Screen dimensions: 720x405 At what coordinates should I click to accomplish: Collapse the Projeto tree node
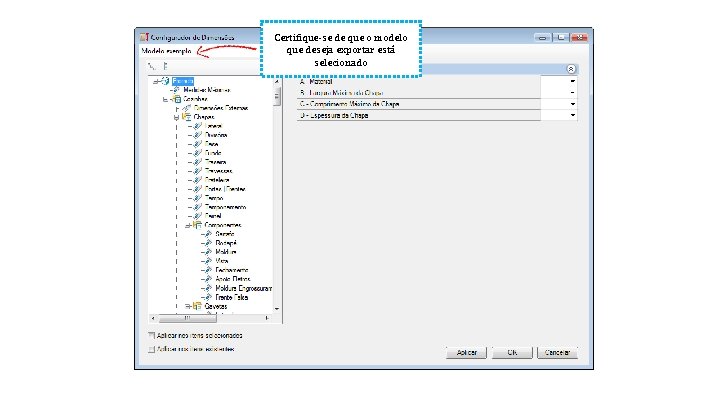point(156,82)
